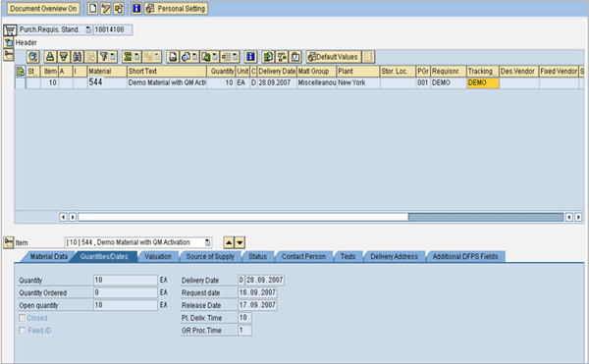This screenshot has height=364, width=589.
Task: Open the Total sigma dropdown arrow
Action: pos(137,57)
